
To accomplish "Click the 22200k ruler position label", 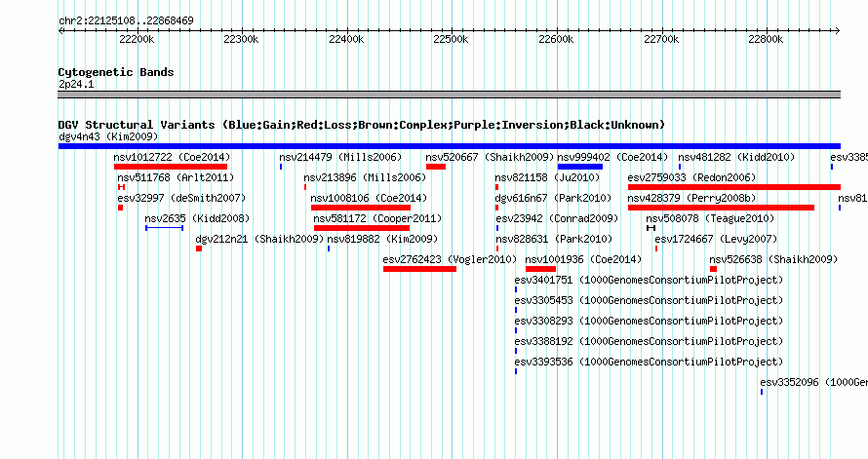I will [x=137, y=39].
